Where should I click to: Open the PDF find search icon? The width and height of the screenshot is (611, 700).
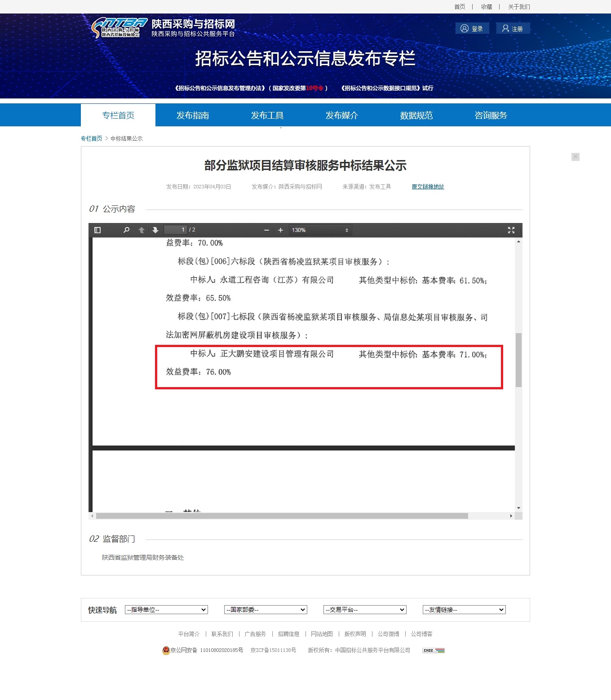126,230
